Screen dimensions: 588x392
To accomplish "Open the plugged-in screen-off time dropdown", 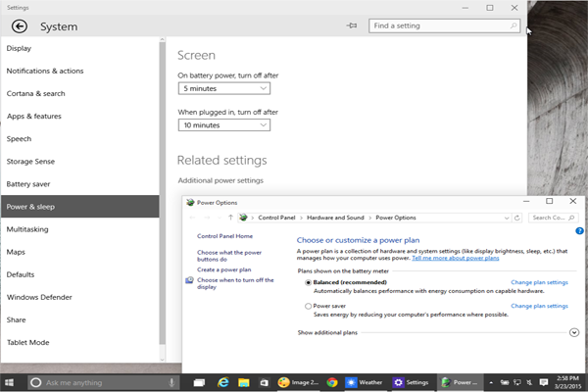I will pos(223,125).
